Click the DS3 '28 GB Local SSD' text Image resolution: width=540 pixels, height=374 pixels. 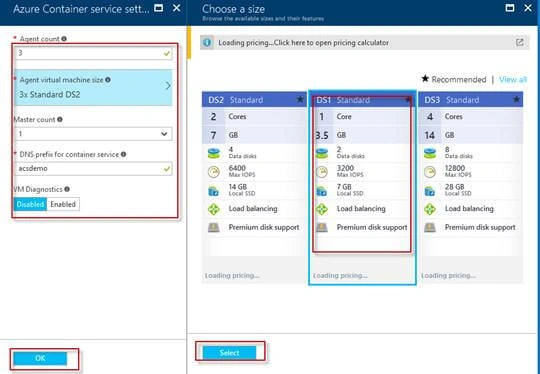pyautogui.click(x=458, y=189)
